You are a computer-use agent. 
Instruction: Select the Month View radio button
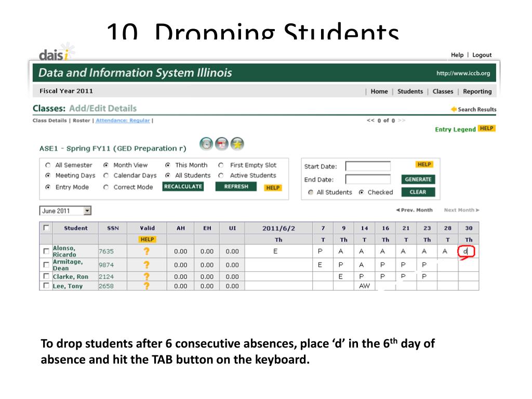106,165
